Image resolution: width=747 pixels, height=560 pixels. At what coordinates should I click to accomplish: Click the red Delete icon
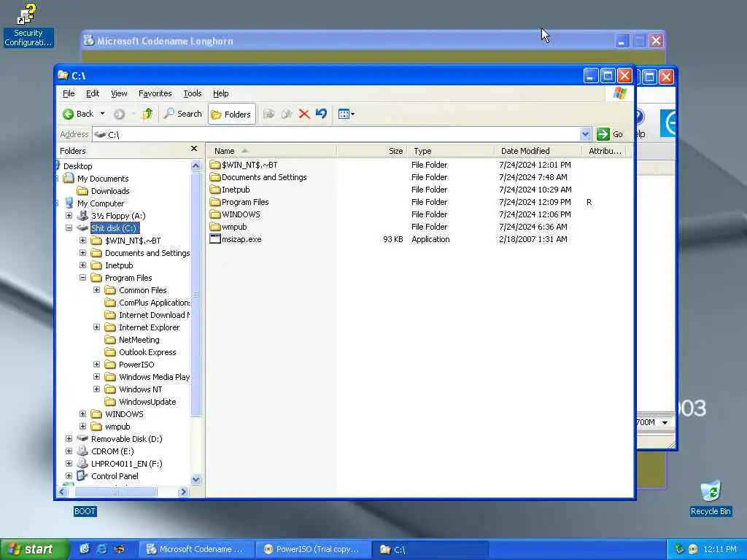point(304,114)
